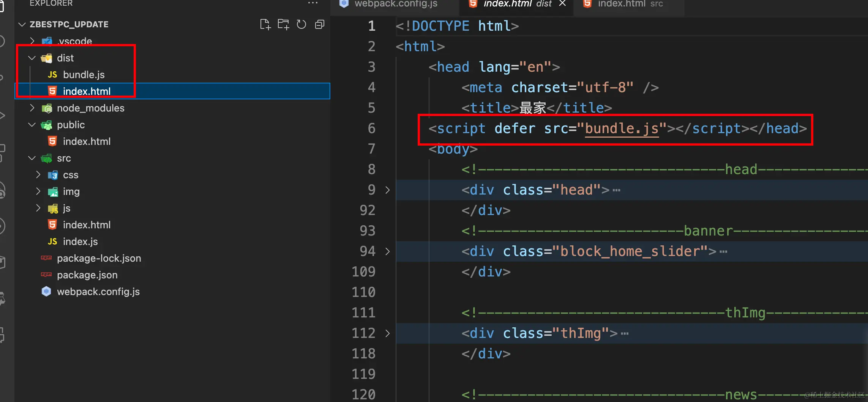The image size is (868, 402).
Task: Click the JS icon beside index.js
Action: [x=52, y=242]
